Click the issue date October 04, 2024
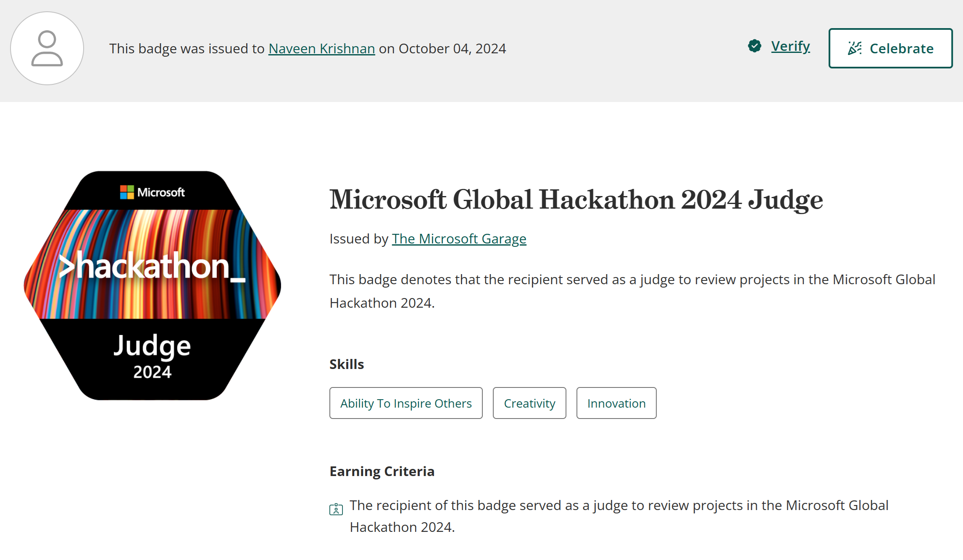 [x=452, y=49]
